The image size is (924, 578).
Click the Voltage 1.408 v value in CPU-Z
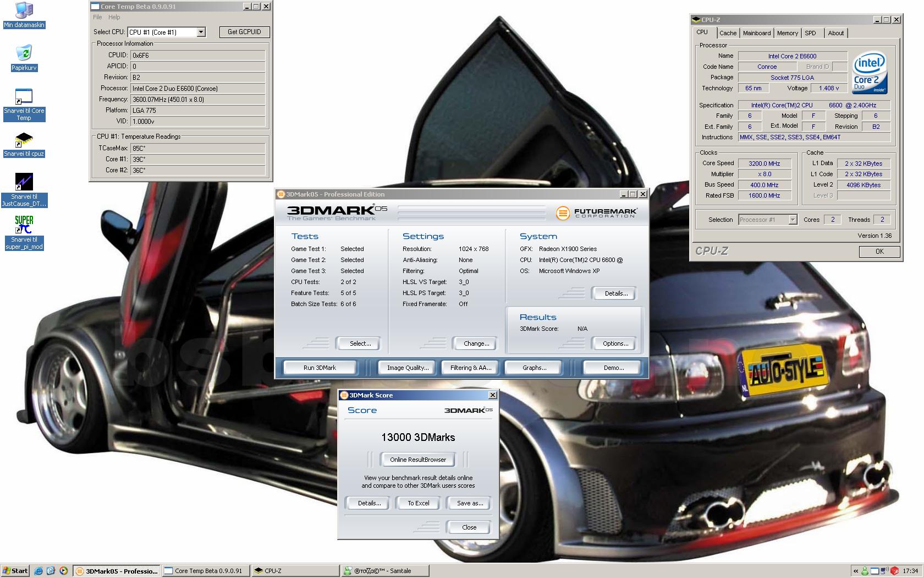click(829, 88)
